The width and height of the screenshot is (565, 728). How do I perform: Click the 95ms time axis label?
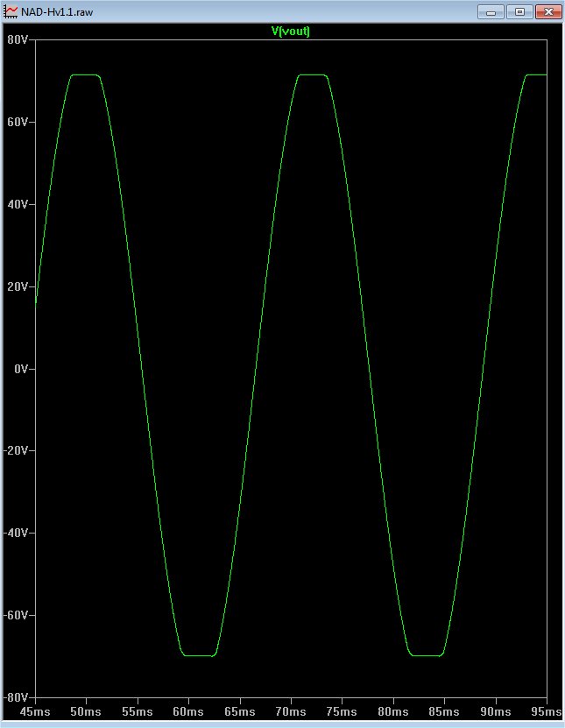(546, 711)
